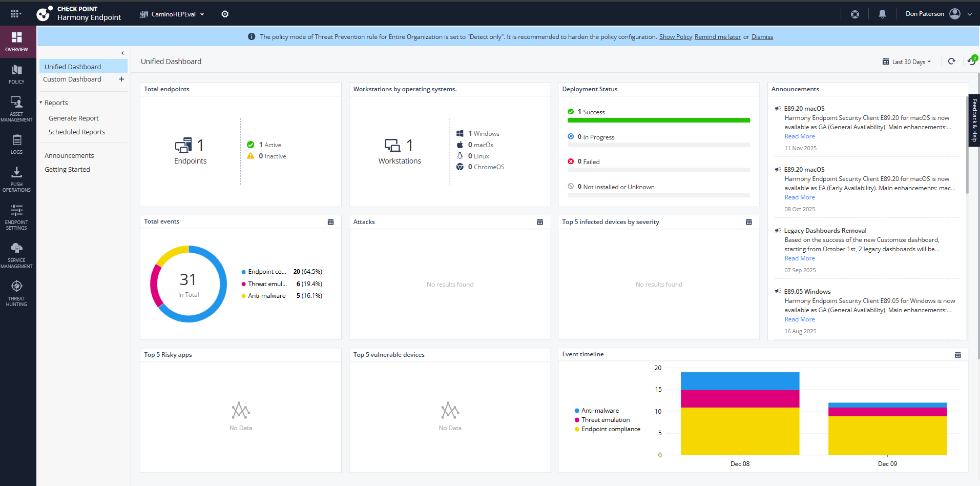Open the Last 30 Days range dropdown
This screenshot has width=980, height=486.
coord(907,62)
